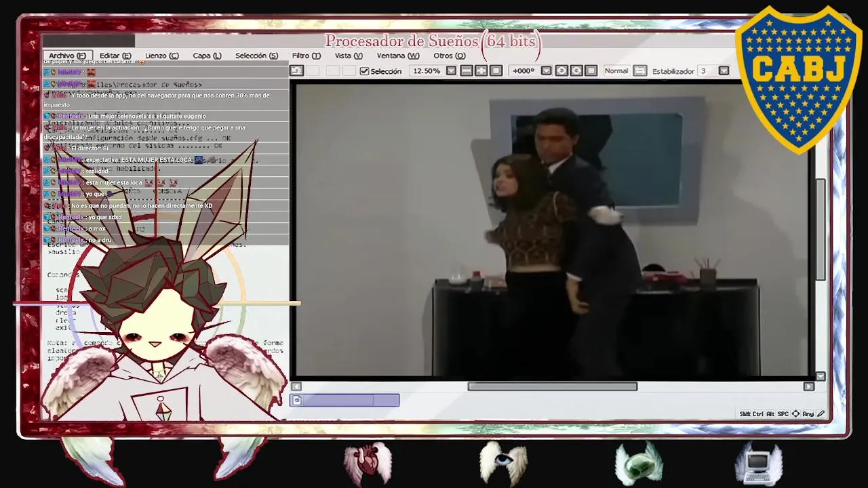This screenshot has width=868, height=488.
Task: Open the Filtro menu
Action: tap(306, 56)
